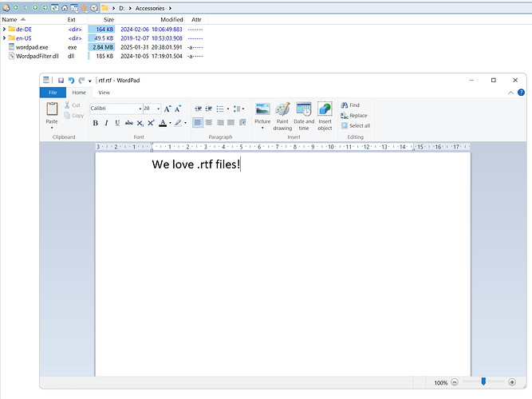Select wordpad.exe in the file list
The image size is (532, 399).
[x=32, y=47]
